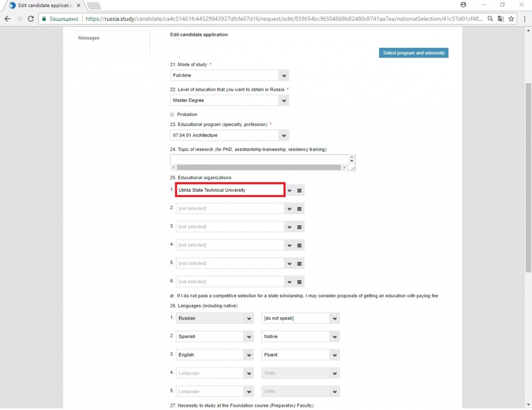Expand the 07.04.01 Architecture program dropdown

tap(230, 135)
